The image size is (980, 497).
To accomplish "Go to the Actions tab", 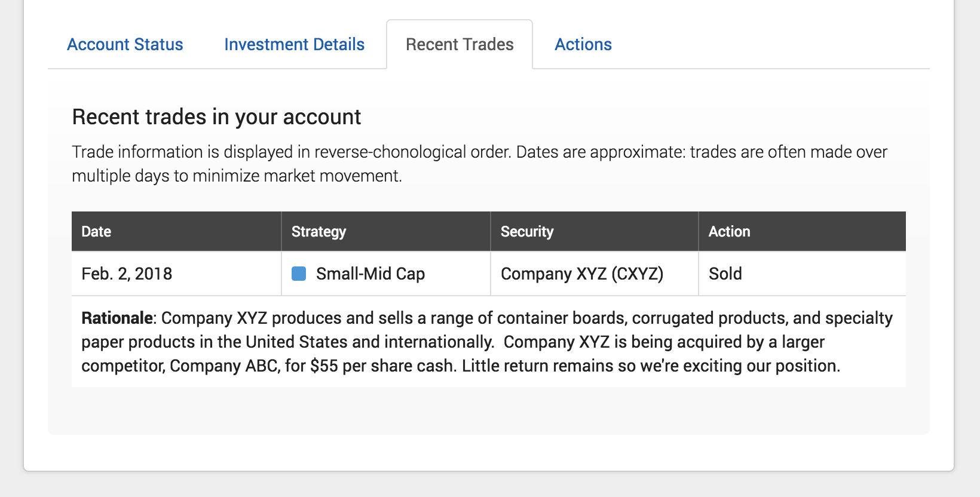I will tap(583, 44).
